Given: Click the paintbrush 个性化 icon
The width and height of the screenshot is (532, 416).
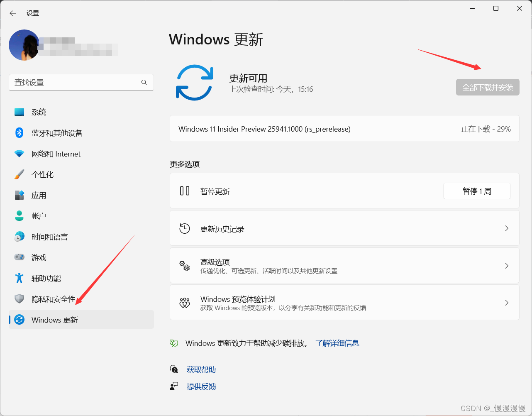Looking at the screenshot, I should point(20,174).
